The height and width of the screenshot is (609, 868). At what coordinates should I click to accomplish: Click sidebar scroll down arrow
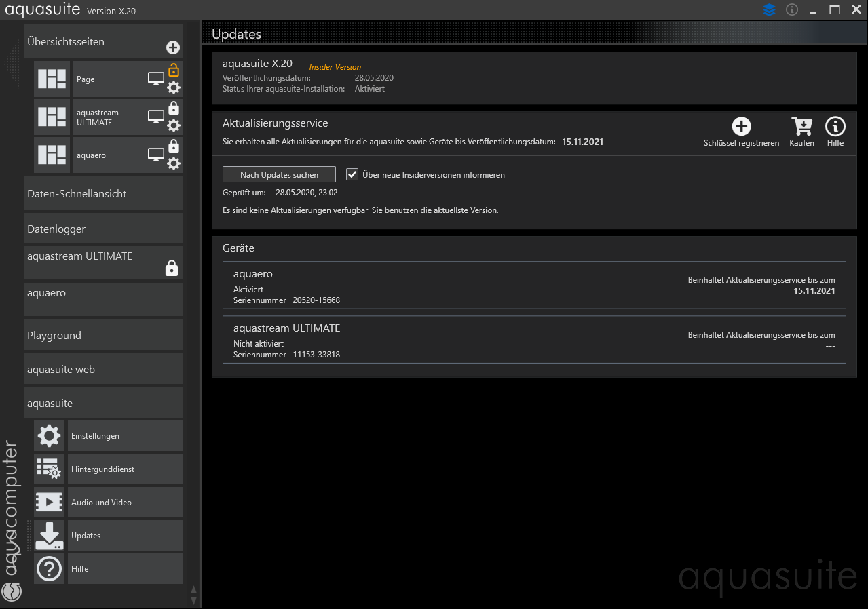coord(193,601)
